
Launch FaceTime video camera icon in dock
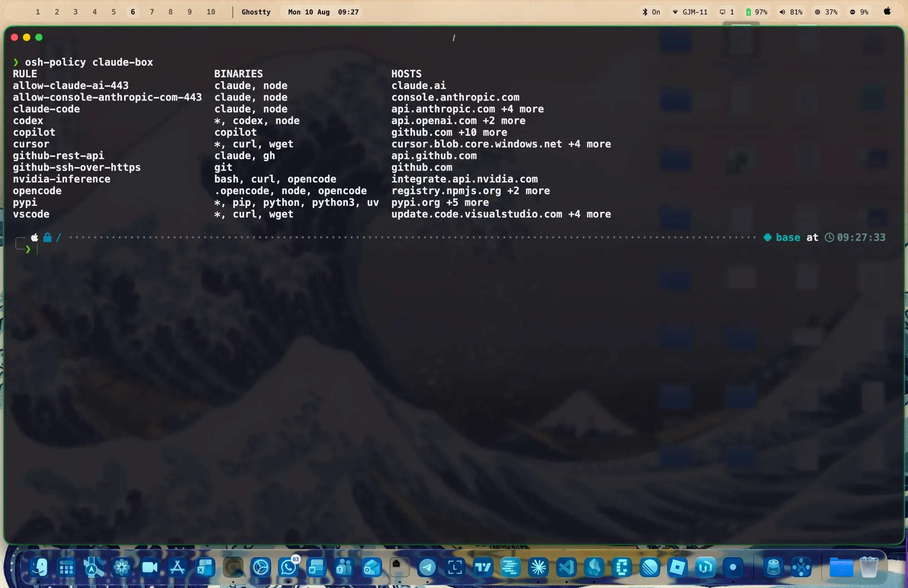pyautogui.click(x=149, y=567)
